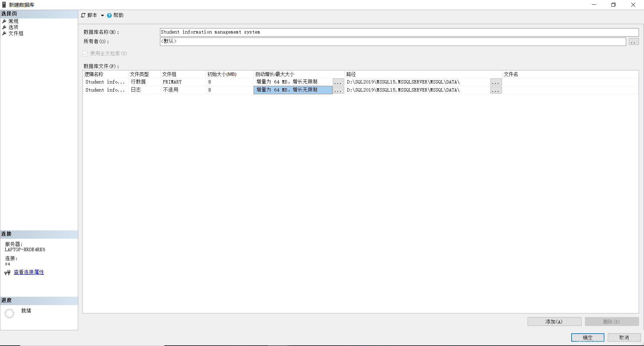
Task: Click the 添加(A) button
Action: (x=554, y=322)
